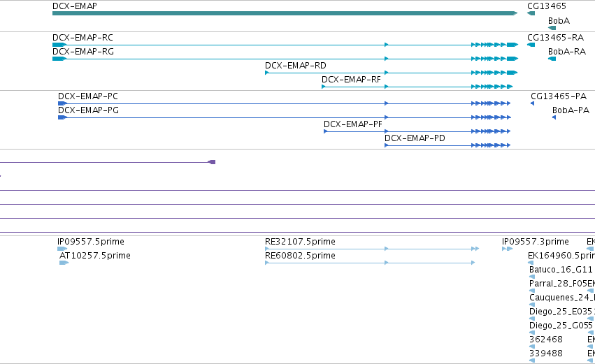This screenshot has width=595, height=364.
Task: Select the 339488 feature label
Action: pos(546,354)
